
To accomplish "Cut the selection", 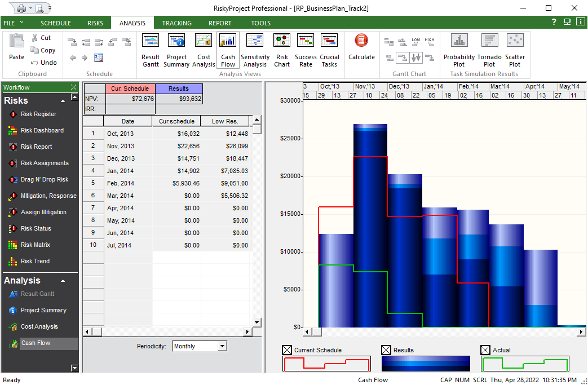I will pos(41,38).
